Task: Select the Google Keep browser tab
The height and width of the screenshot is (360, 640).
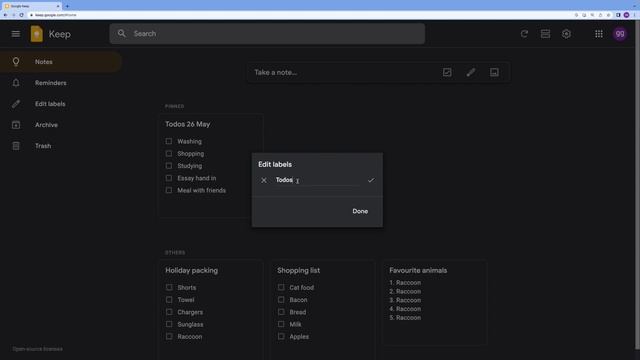Action: [32, 6]
